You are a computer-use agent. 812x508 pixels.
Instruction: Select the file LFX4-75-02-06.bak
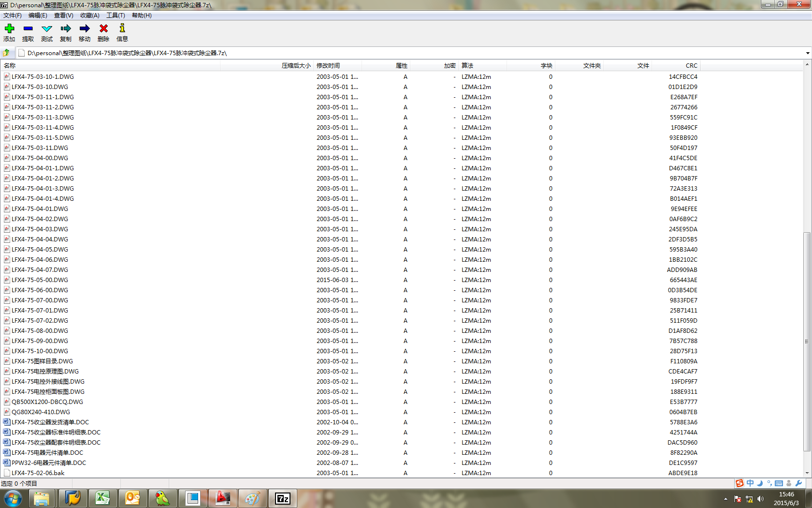click(x=38, y=473)
